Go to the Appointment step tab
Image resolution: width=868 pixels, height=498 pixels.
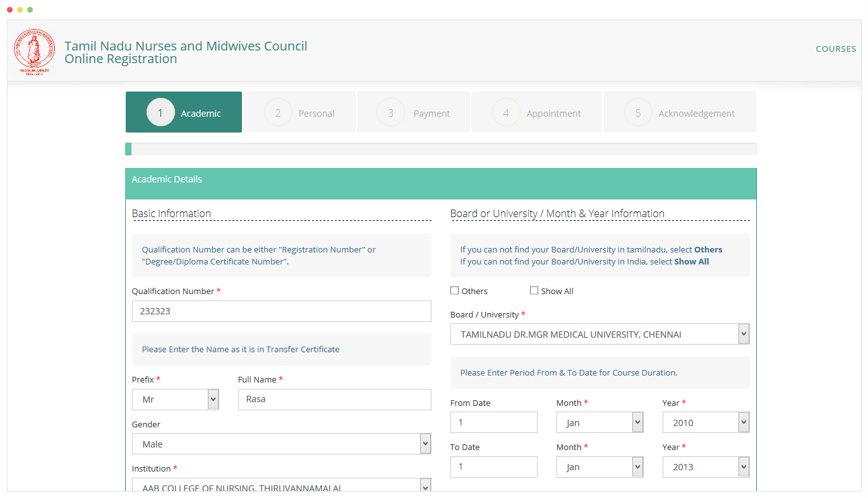point(537,112)
